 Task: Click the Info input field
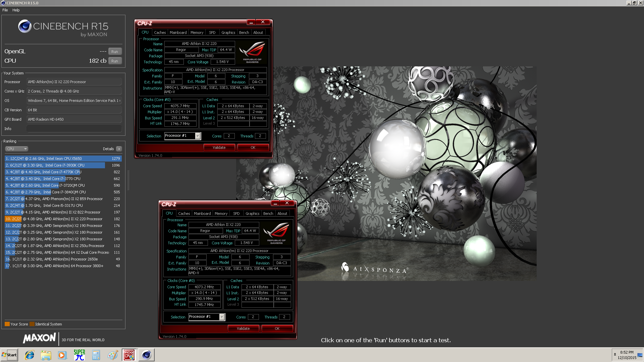pos(74,129)
